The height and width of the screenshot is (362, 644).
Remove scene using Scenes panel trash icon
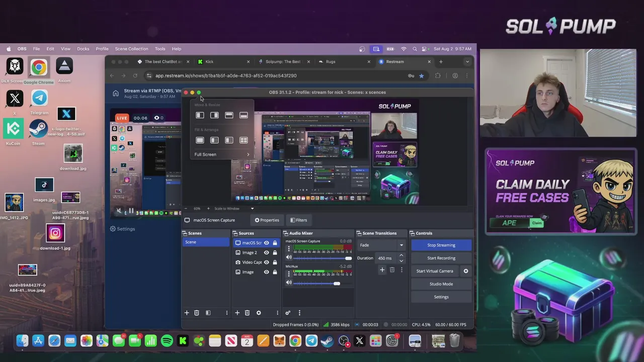click(x=197, y=313)
